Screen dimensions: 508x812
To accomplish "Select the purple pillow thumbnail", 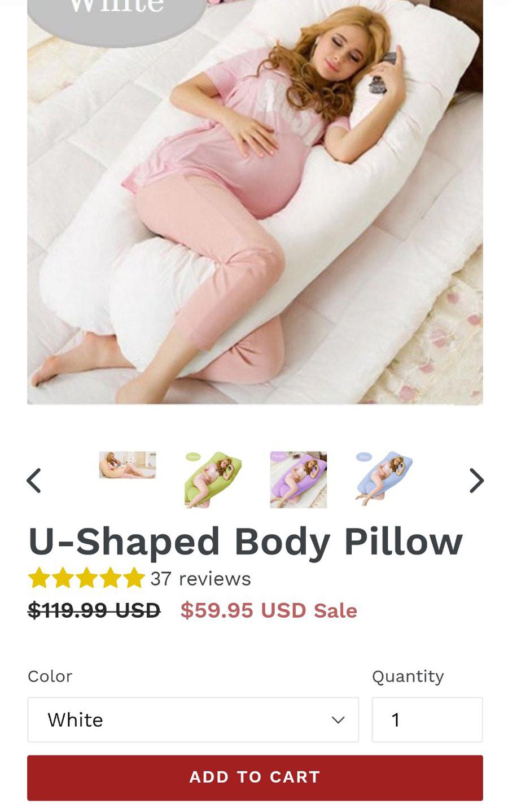I will pos(298,479).
